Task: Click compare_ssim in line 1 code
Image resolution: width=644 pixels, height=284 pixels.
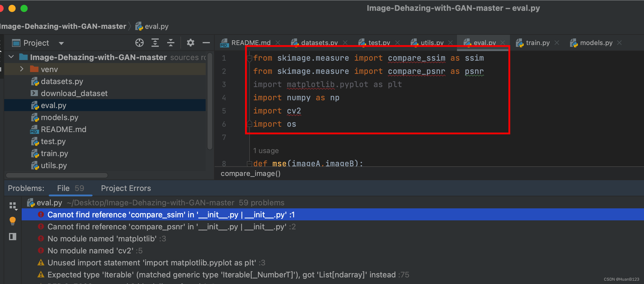Action: (416, 58)
